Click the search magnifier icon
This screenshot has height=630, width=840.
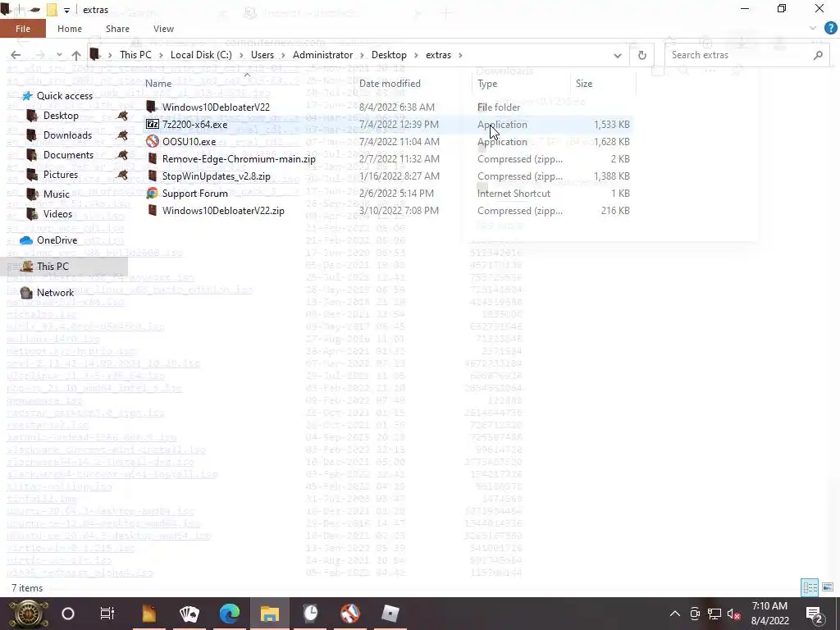[818, 55]
